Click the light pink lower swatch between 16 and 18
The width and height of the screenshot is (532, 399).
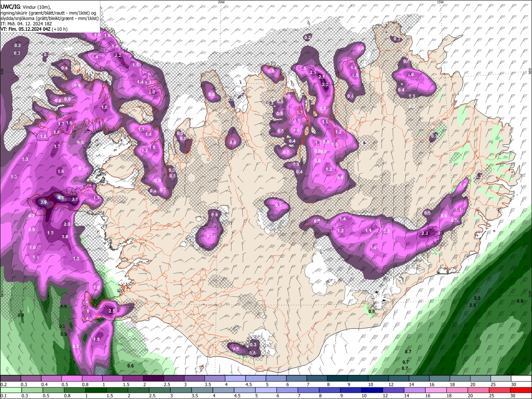436,390
